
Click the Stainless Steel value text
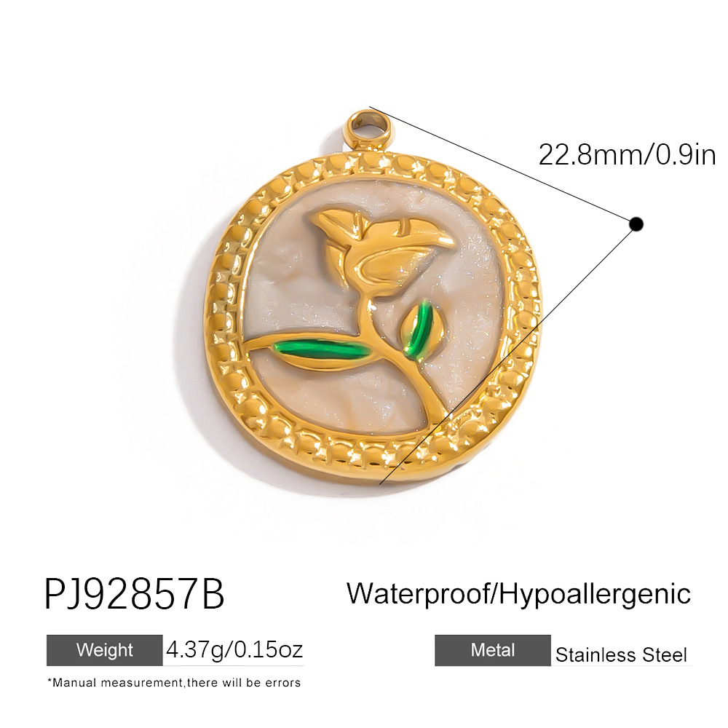tap(621, 654)
